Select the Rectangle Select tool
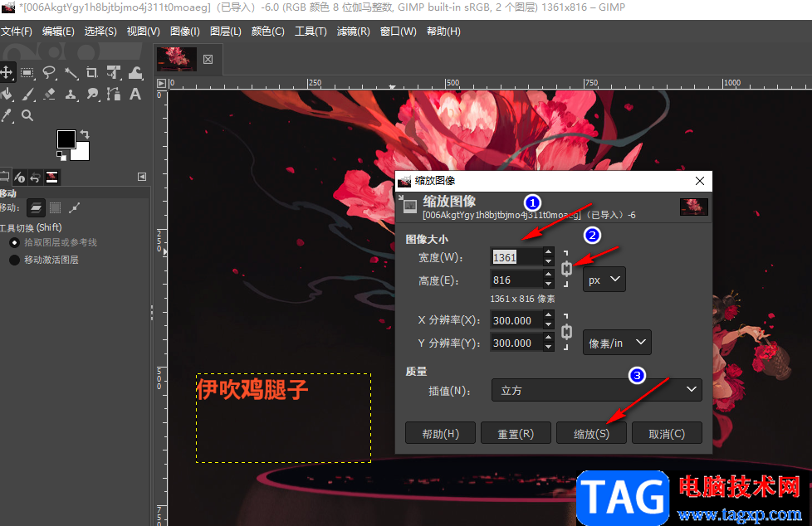Viewport: 812px width, 526px height. coord(27,72)
